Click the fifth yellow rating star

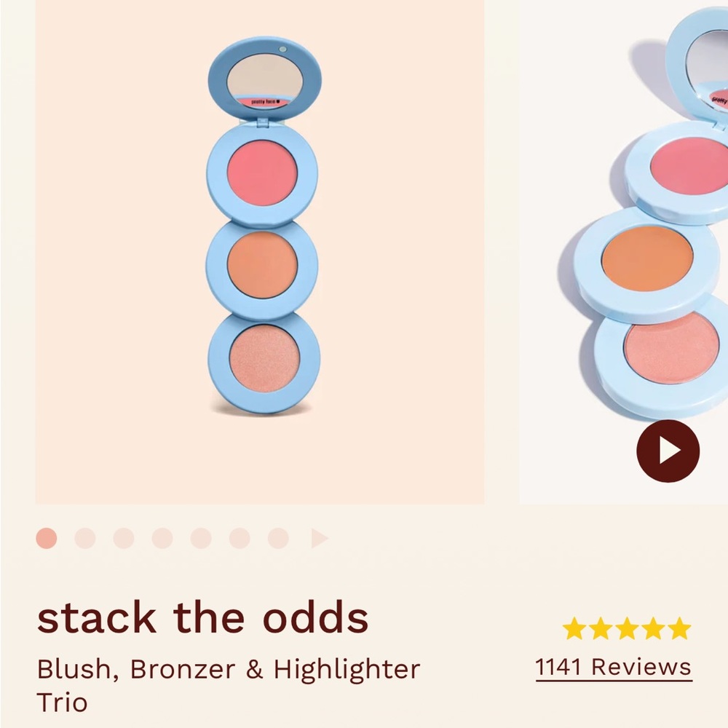[679, 628]
